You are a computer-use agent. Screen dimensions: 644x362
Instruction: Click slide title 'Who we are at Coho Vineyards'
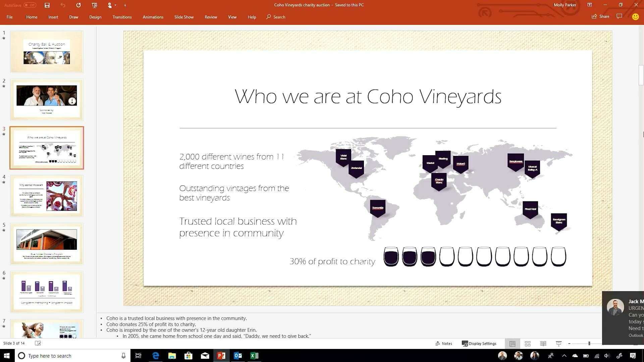[x=368, y=97]
